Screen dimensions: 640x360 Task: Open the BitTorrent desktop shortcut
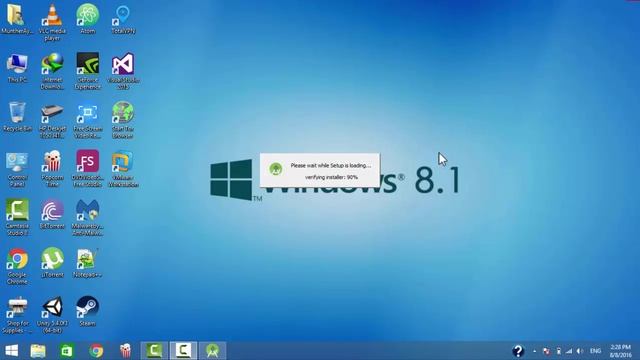point(52,214)
